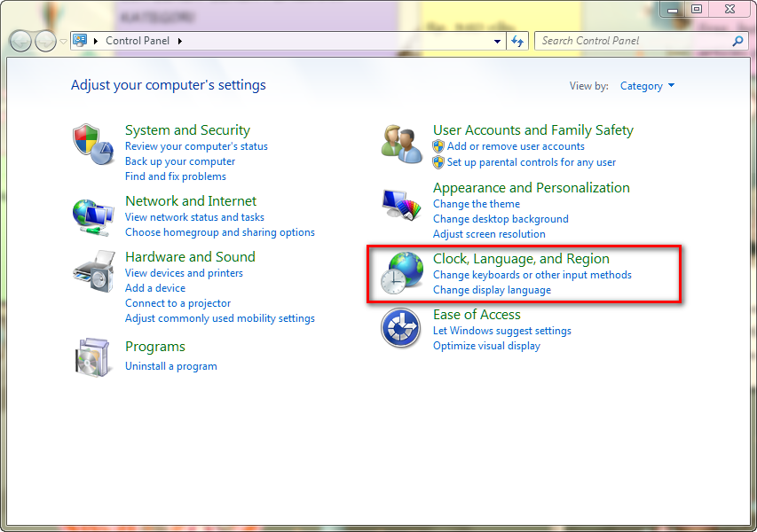The image size is (757, 532).
Task: Click Set up parental controls for any user
Action: [x=531, y=162]
